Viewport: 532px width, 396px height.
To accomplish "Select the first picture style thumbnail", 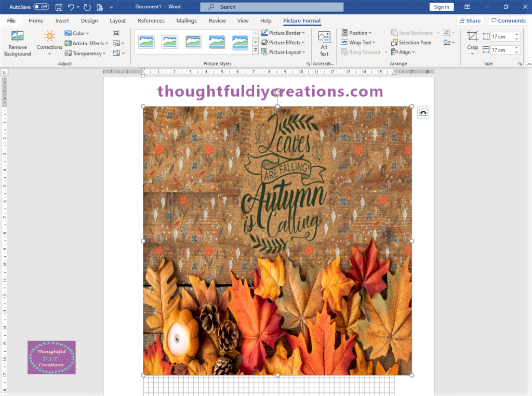I will [x=147, y=42].
